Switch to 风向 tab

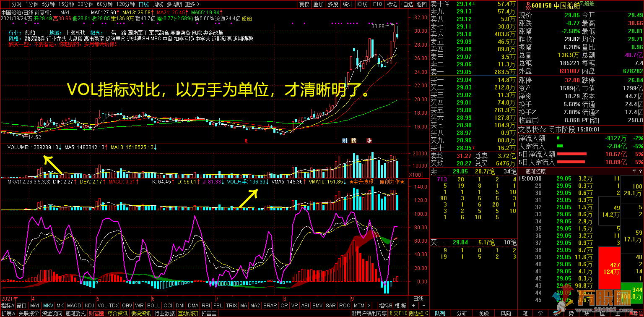(x=506, y=313)
